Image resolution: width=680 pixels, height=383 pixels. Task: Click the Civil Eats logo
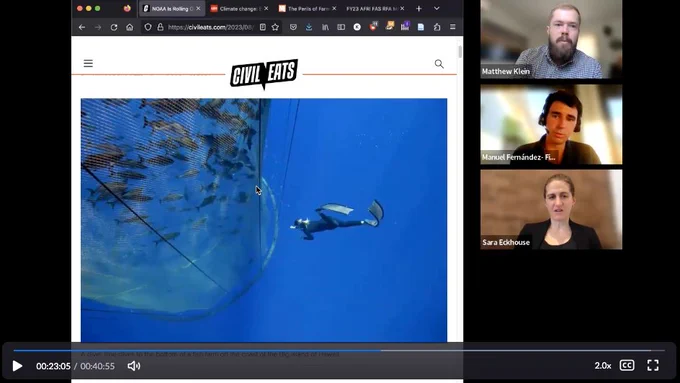[264, 74]
